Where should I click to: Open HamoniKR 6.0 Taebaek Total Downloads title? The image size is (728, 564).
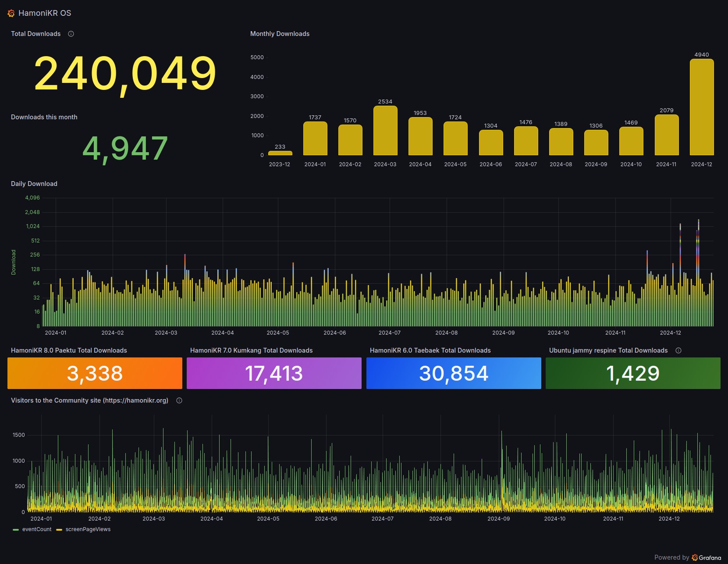430,350
